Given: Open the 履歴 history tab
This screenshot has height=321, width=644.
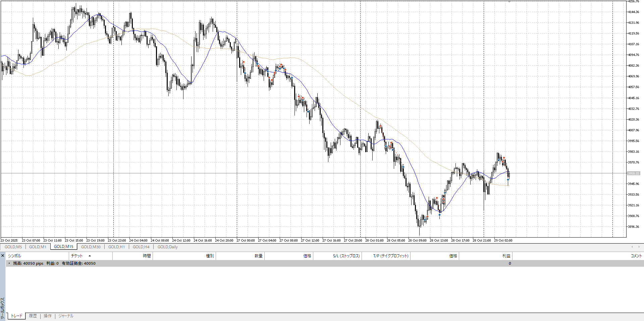Looking at the screenshot, I should click(x=33, y=316).
